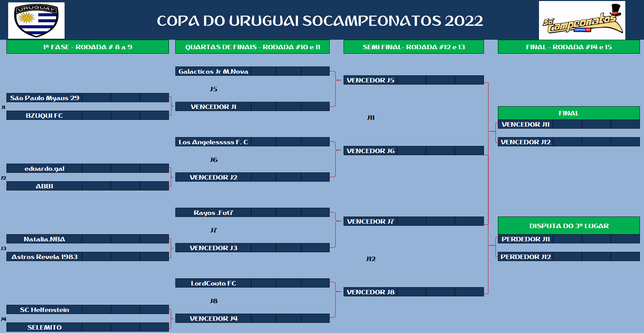Select the Natalia.NBA team cell
This screenshot has height=333, width=644.
tap(45, 239)
